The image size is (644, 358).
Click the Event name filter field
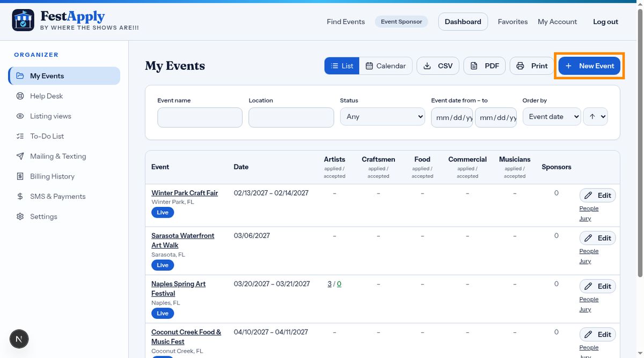click(x=200, y=117)
